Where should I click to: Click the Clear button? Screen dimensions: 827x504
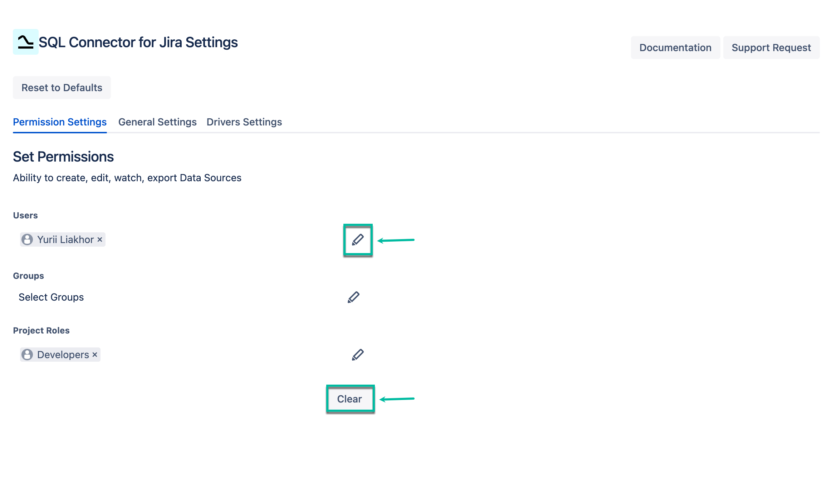[350, 399]
